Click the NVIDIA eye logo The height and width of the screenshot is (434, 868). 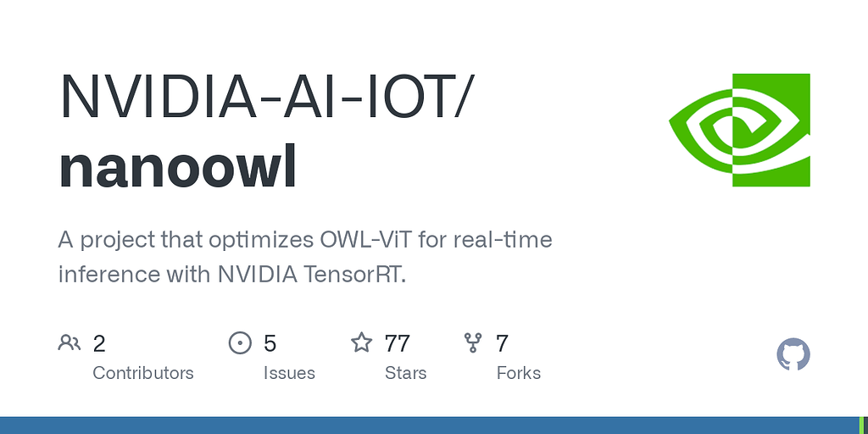click(x=739, y=130)
